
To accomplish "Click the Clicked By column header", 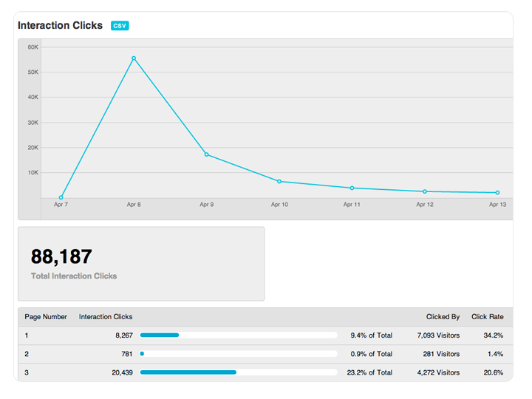I will coord(443,317).
